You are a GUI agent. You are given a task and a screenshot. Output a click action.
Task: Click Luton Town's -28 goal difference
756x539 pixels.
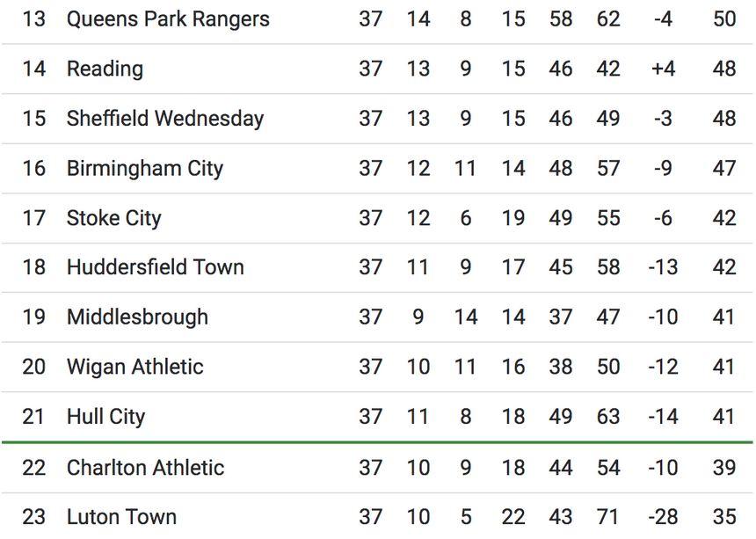pyautogui.click(x=663, y=517)
